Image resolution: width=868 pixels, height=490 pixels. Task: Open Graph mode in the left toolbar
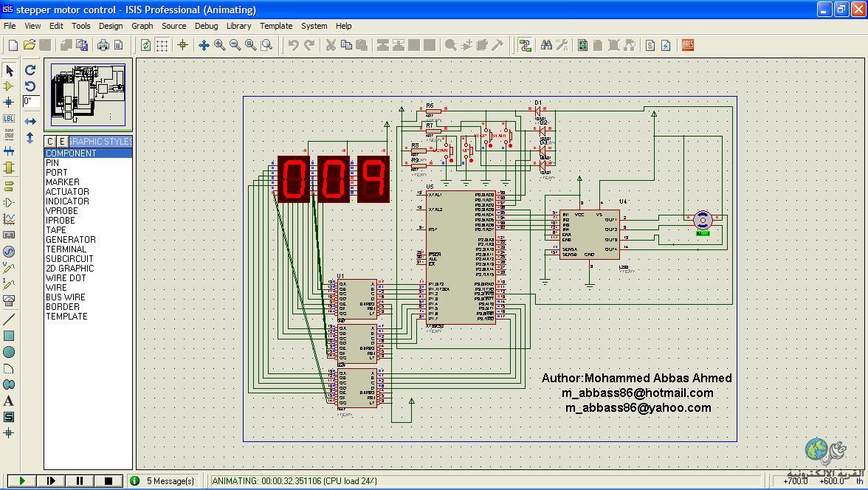(9, 219)
